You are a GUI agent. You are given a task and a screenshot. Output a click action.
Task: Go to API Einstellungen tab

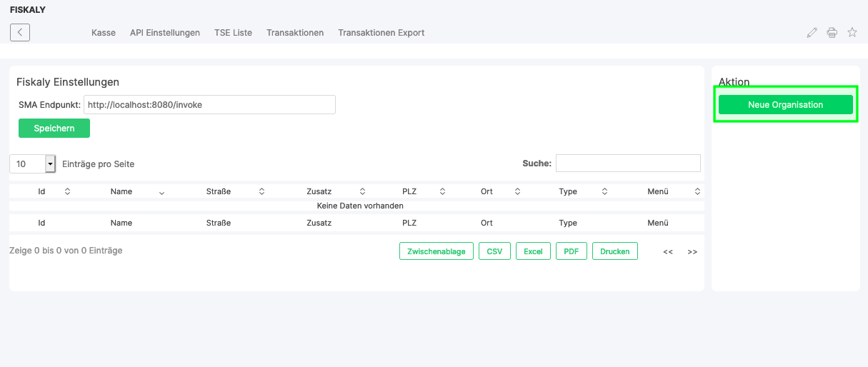(x=164, y=33)
